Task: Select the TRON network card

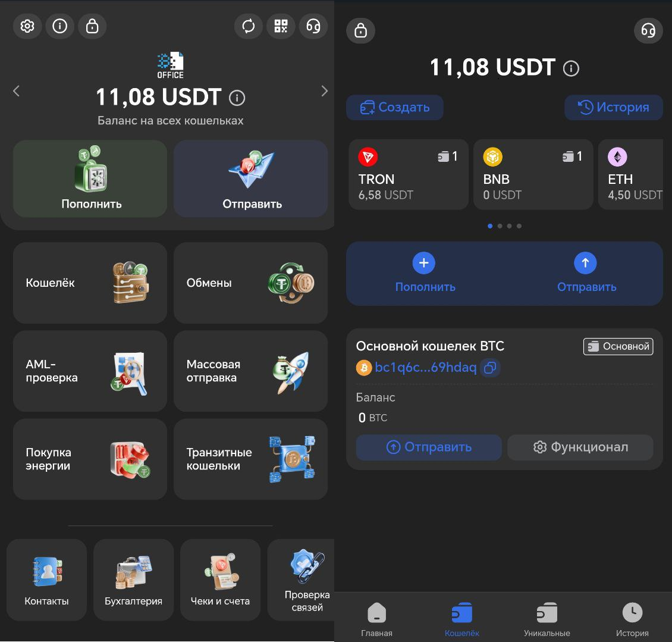Action: click(409, 174)
